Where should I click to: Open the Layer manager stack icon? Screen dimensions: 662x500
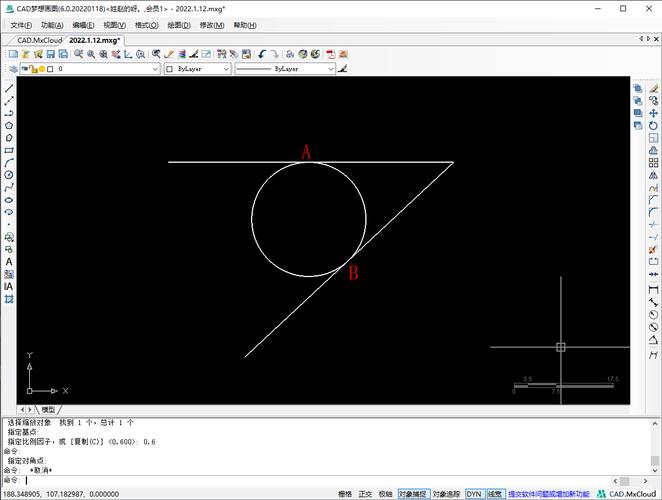pyautogui.click(x=13, y=69)
